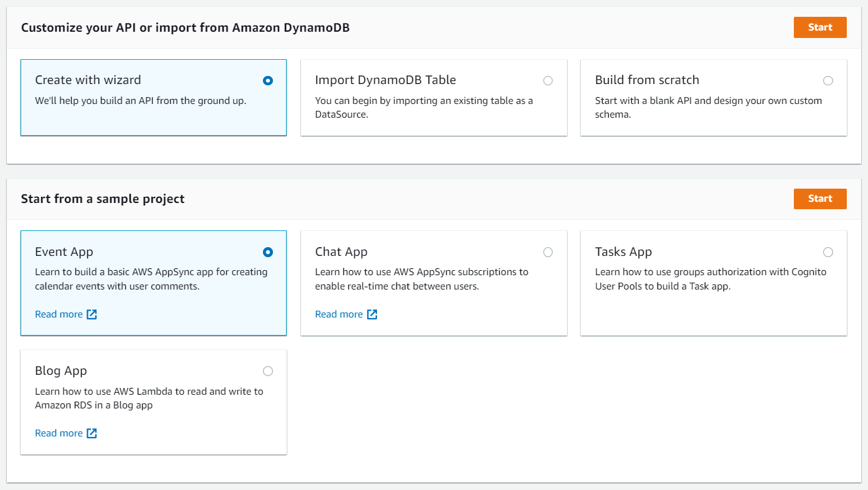
Task: Click the external link icon in Event App card
Action: 92,314
